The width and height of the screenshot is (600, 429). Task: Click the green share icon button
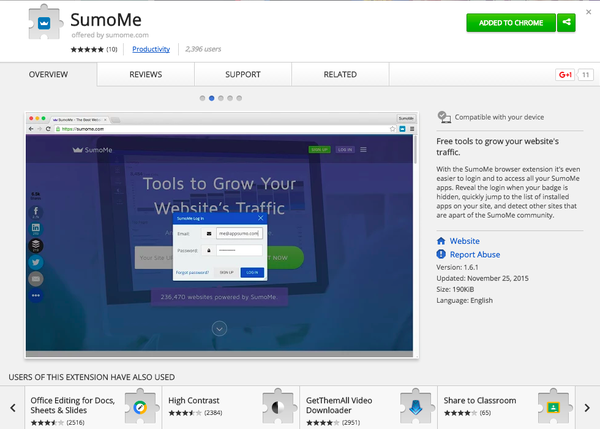pos(566,23)
